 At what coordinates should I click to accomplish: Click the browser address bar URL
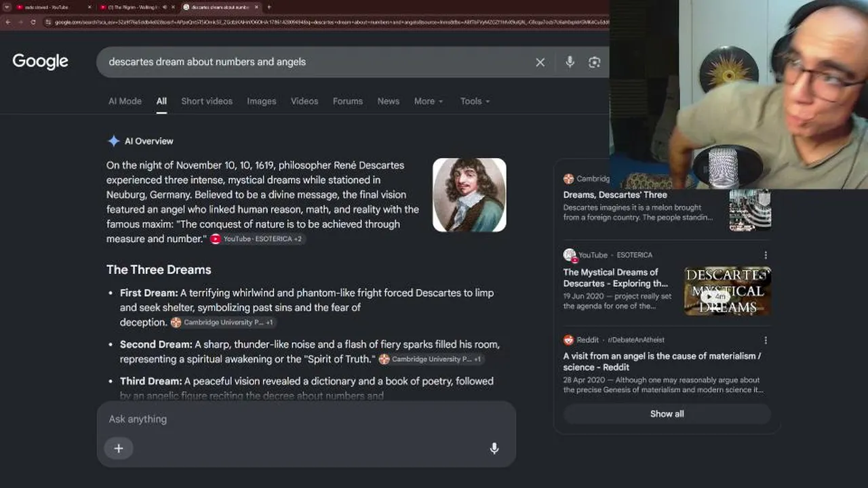coord(331,22)
